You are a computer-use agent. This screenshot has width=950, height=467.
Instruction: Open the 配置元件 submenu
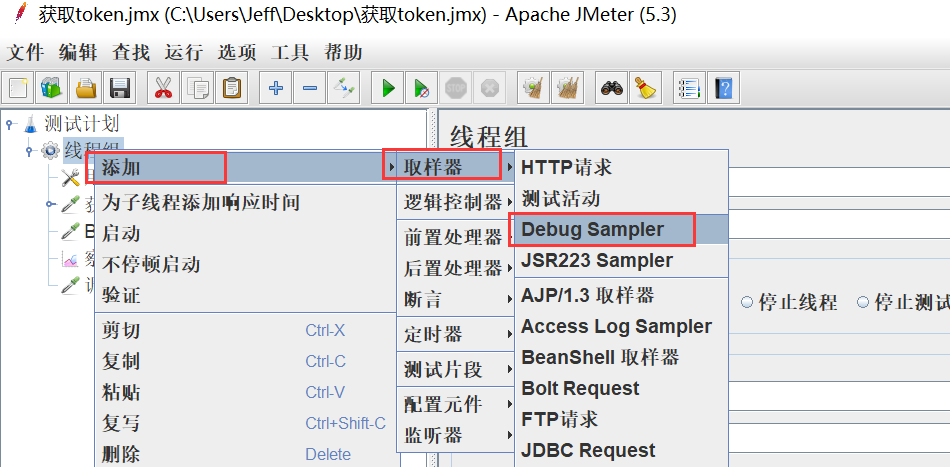click(456, 404)
